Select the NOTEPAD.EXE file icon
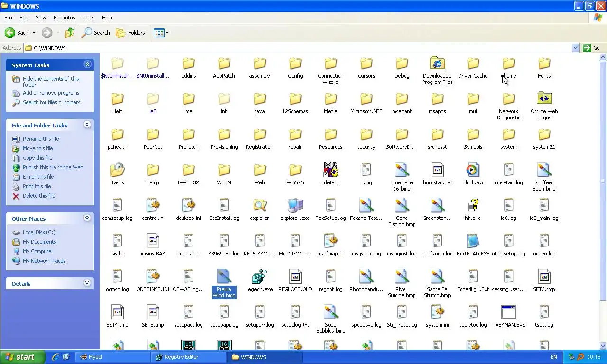The image size is (607, 364). [x=473, y=241]
